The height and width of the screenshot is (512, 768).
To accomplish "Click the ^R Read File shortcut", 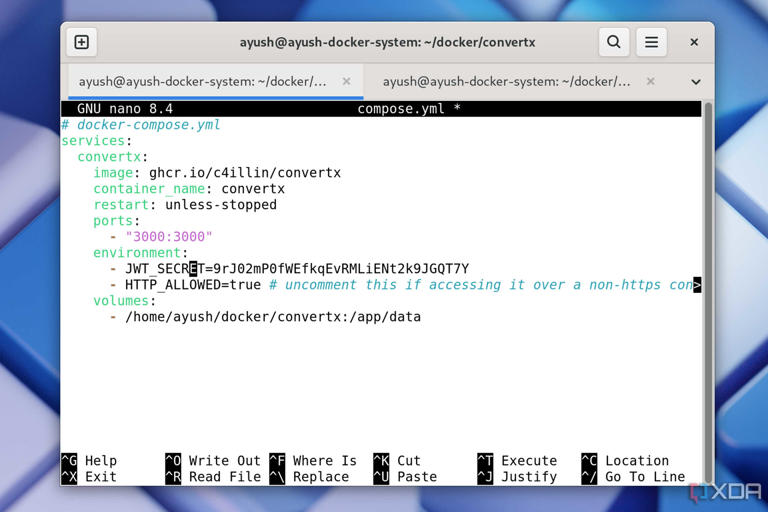I will pos(213,477).
